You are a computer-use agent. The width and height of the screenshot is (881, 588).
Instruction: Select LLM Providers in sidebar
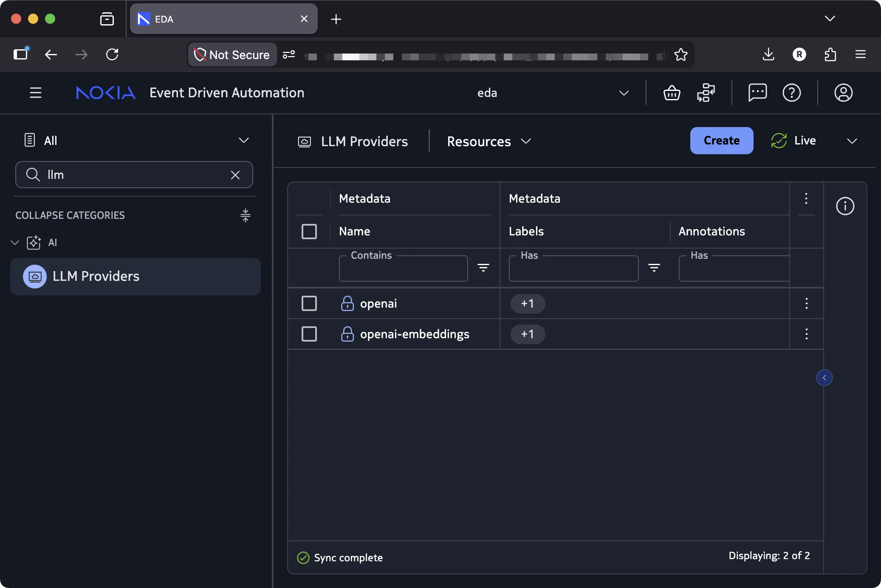click(136, 277)
